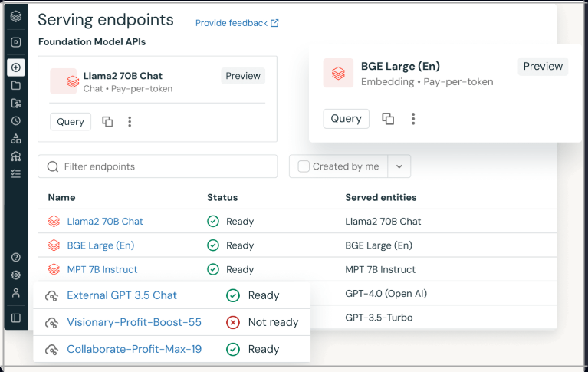Image resolution: width=588 pixels, height=372 pixels.
Task: Click the Databricks logo in sidebar
Action: [x=16, y=16]
